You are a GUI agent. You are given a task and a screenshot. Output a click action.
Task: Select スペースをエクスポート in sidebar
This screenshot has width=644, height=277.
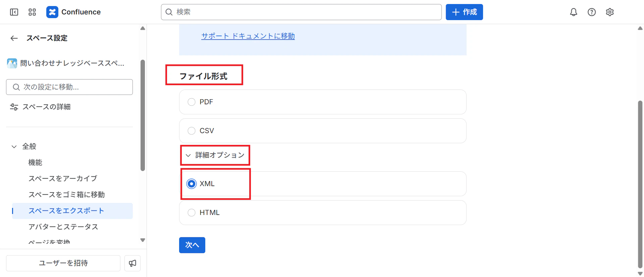(72, 211)
